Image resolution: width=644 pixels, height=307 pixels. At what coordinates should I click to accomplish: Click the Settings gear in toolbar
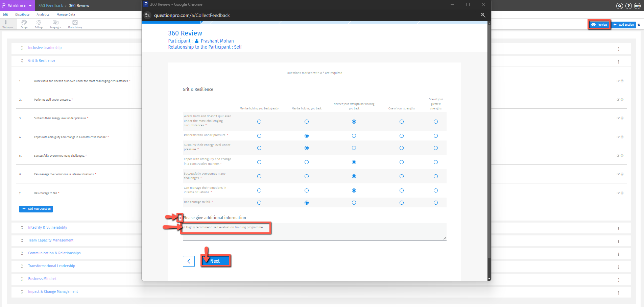tap(39, 24)
